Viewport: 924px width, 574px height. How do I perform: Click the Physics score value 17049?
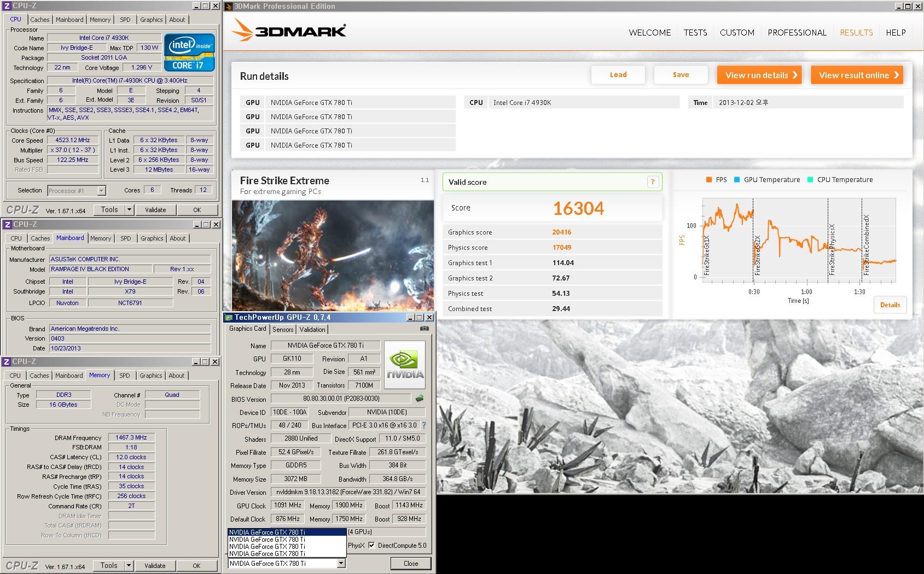(562, 248)
